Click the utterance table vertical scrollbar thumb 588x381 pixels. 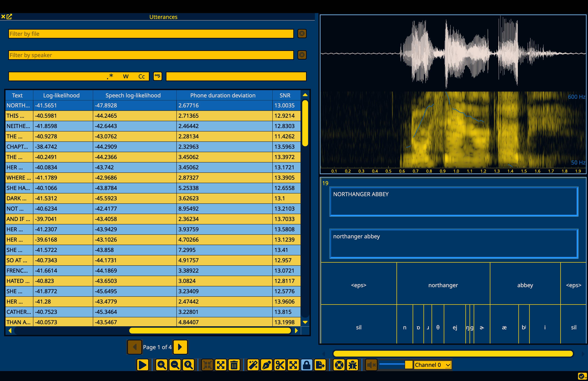coord(305,123)
